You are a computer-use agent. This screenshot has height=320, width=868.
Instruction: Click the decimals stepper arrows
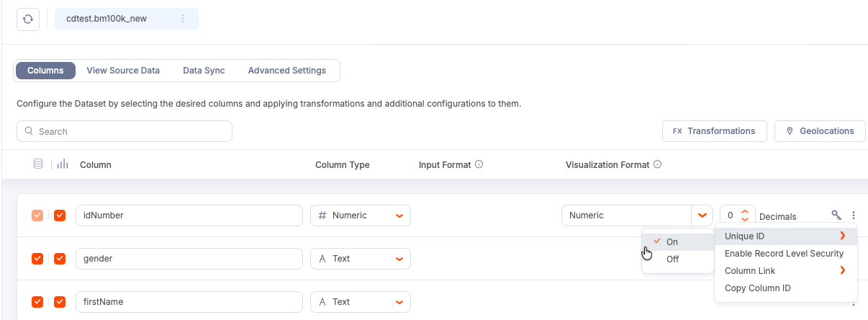(745, 215)
